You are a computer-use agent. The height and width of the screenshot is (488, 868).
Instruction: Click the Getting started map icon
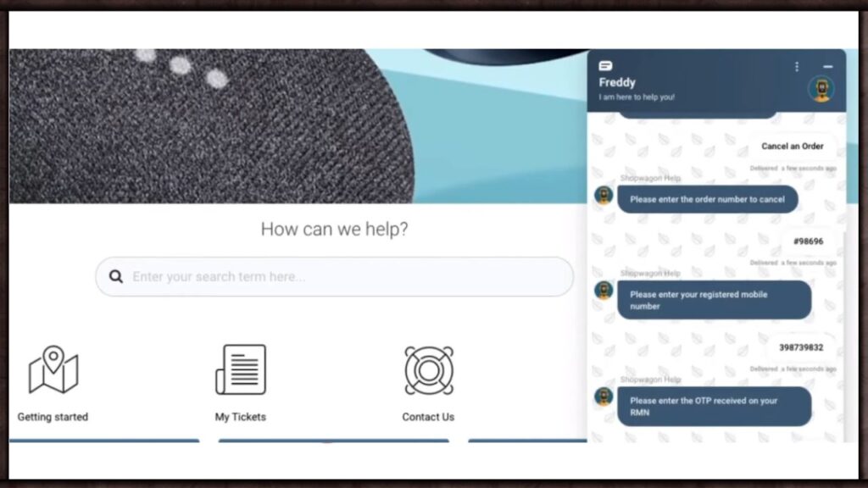pos(53,369)
